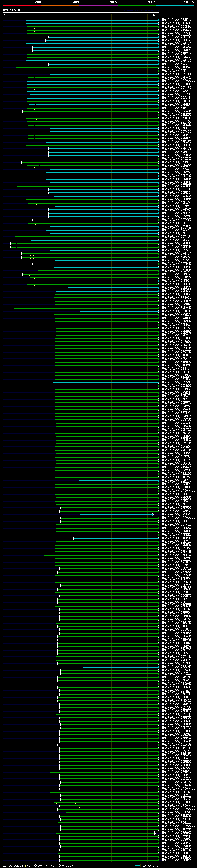Click the green alignment bar for UniRef100_B0M0U7

point(86,308)
